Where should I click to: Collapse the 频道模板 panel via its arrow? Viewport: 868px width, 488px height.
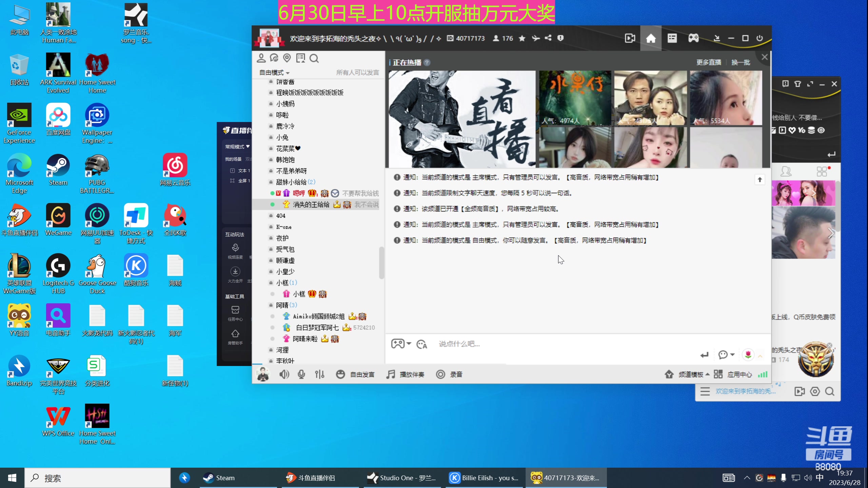tap(708, 374)
